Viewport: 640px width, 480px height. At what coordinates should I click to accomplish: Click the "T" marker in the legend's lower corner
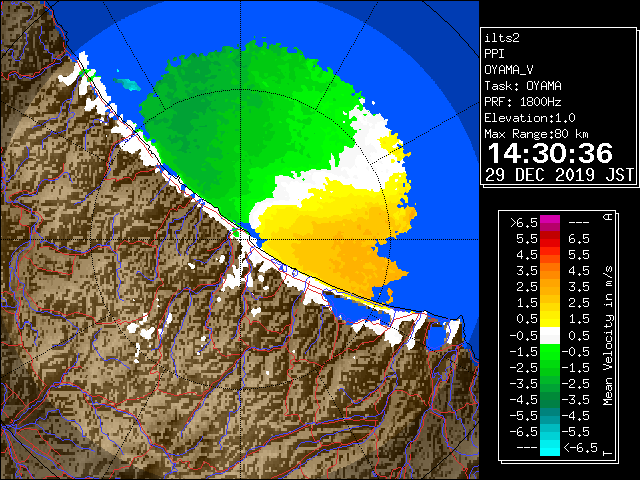(608, 453)
